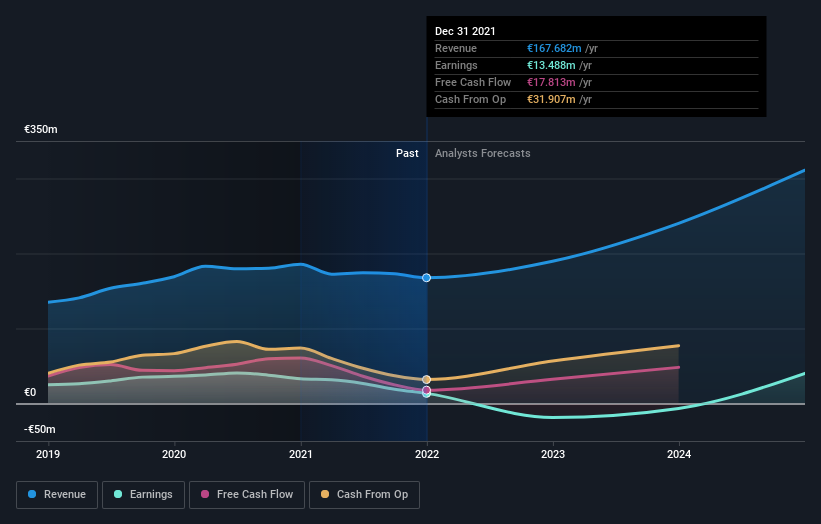The image size is (821, 524).
Task: Click the orange Cash From Op data point at 2022
Action: 427,380
